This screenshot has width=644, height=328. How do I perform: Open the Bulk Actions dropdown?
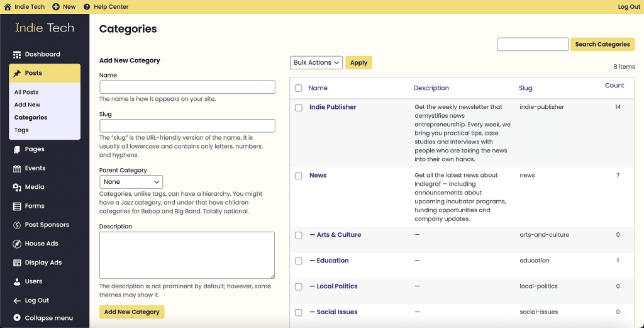pos(316,62)
